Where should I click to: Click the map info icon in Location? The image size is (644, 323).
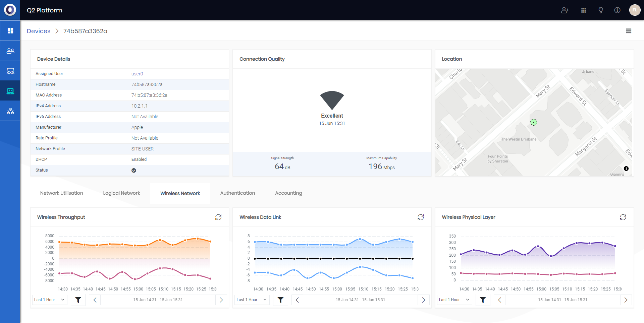coord(626,169)
